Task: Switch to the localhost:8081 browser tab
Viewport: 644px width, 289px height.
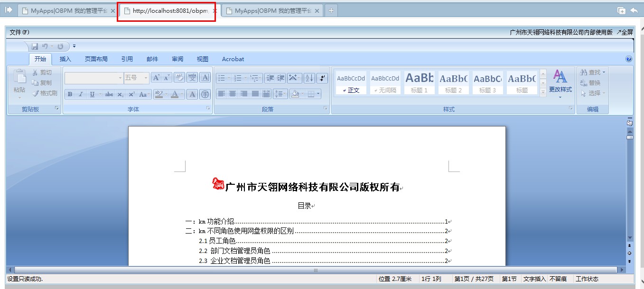Action: 166,10
